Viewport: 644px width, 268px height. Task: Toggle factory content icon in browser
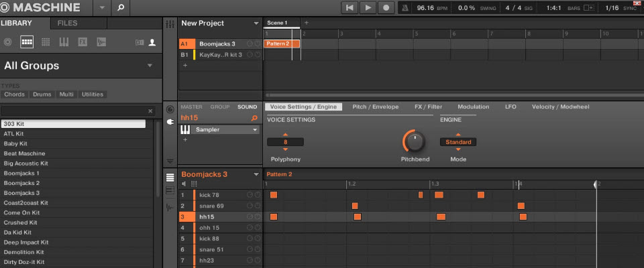[140, 42]
